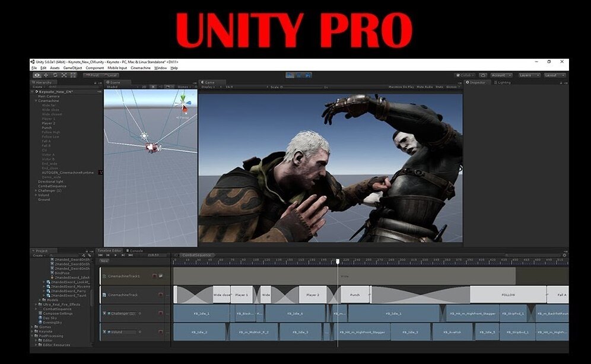Adjust the Game view Scale slider
Image resolution: width=591 pixels, height=364 pixels.
coord(303,87)
